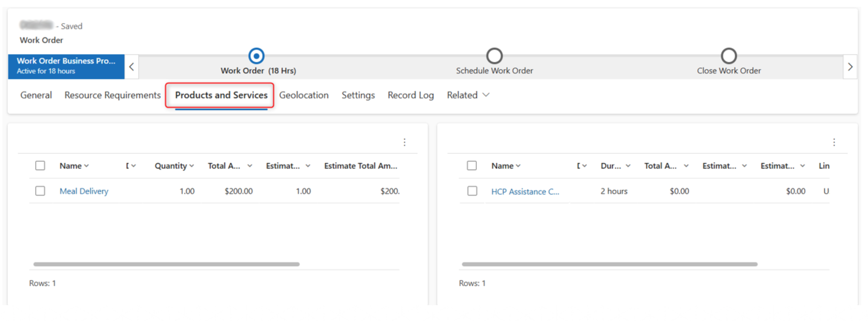The image size is (868, 321).
Task: Tick the HCP Assistance row checkbox
Action: tap(472, 191)
